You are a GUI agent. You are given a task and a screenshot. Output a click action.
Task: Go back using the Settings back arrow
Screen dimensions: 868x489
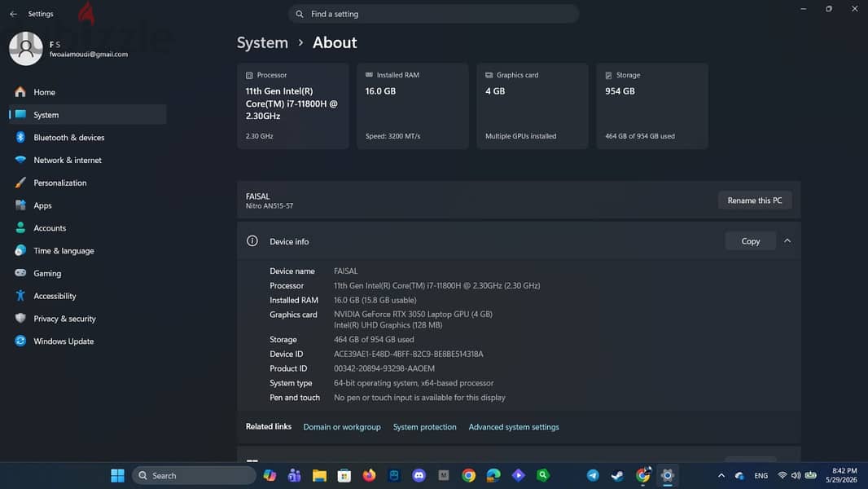[x=13, y=14]
